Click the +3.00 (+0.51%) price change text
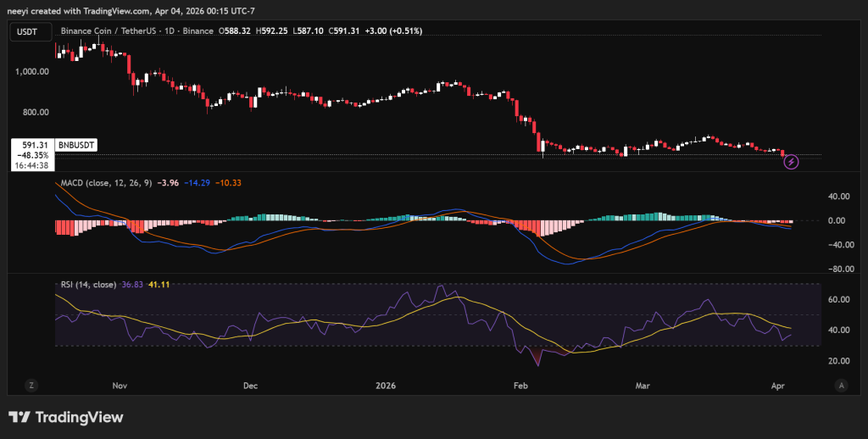The width and height of the screenshot is (868, 439). (392, 31)
